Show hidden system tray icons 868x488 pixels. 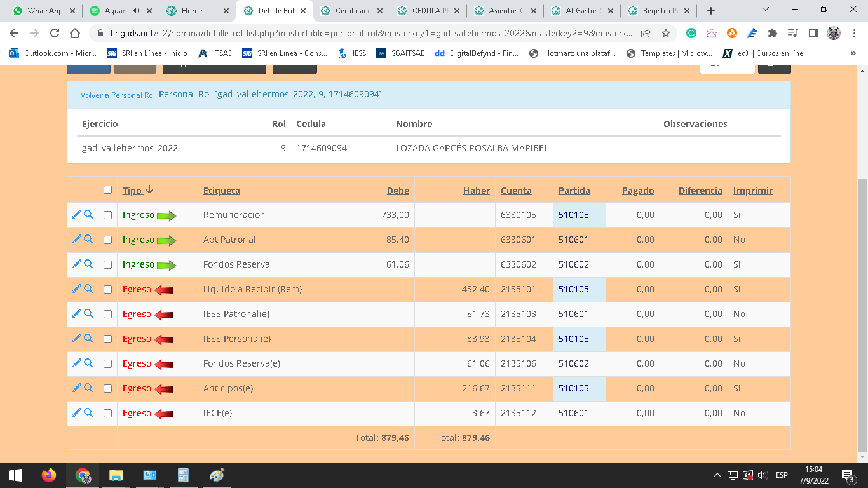click(x=717, y=475)
